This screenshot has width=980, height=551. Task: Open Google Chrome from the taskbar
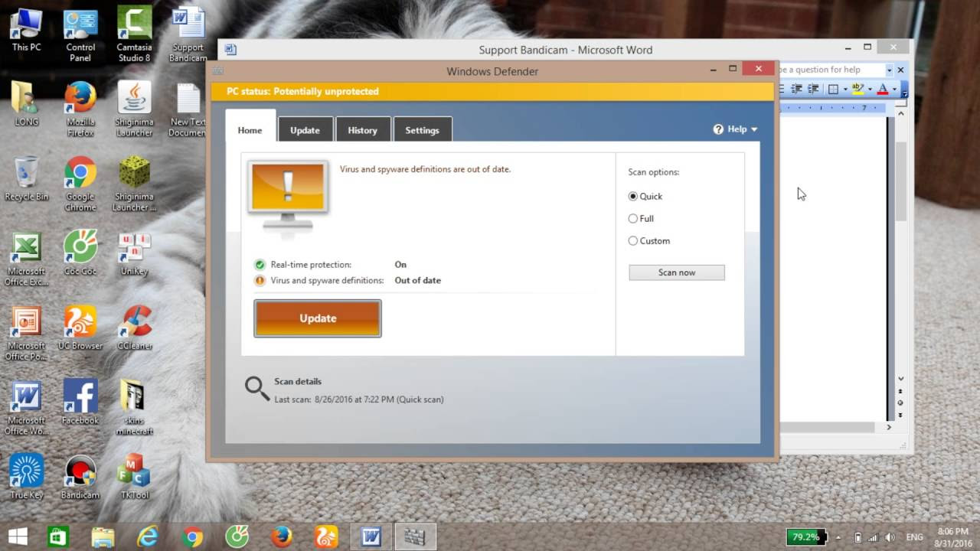[x=192, y=537]
